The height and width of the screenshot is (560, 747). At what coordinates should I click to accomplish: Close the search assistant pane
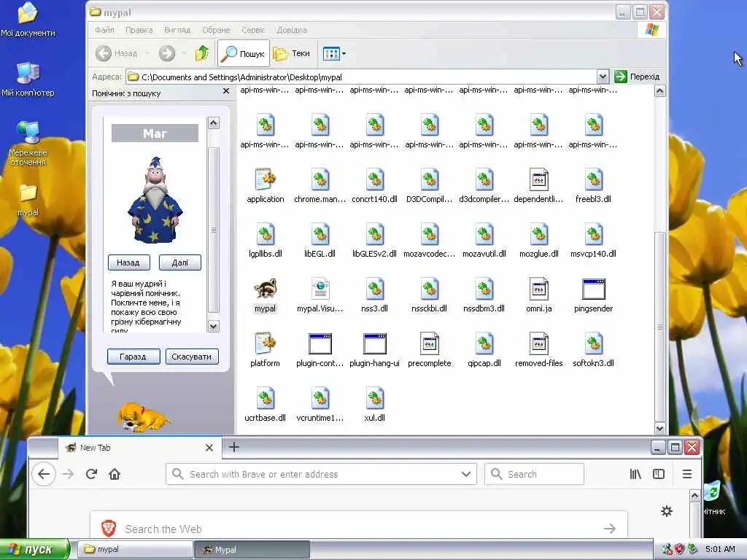(226, 91)
